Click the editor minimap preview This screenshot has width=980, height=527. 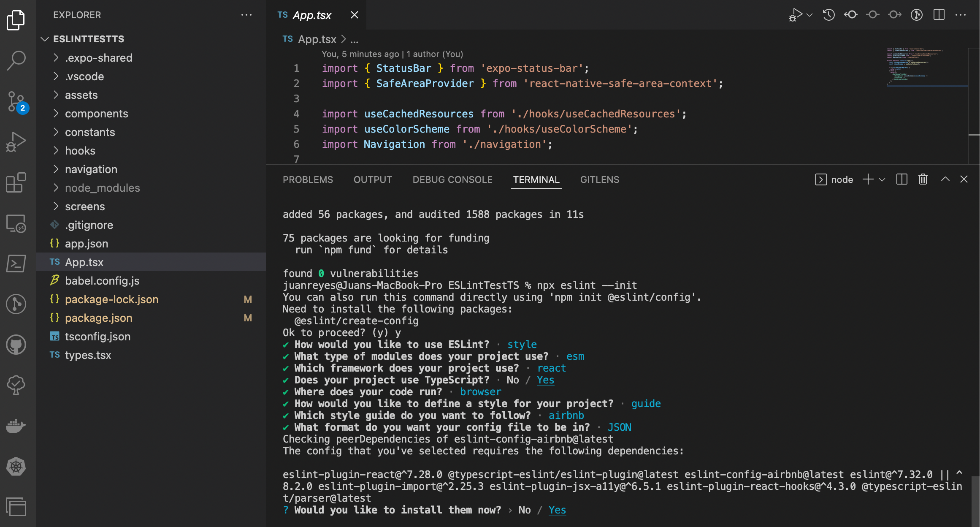pos(926,67)
